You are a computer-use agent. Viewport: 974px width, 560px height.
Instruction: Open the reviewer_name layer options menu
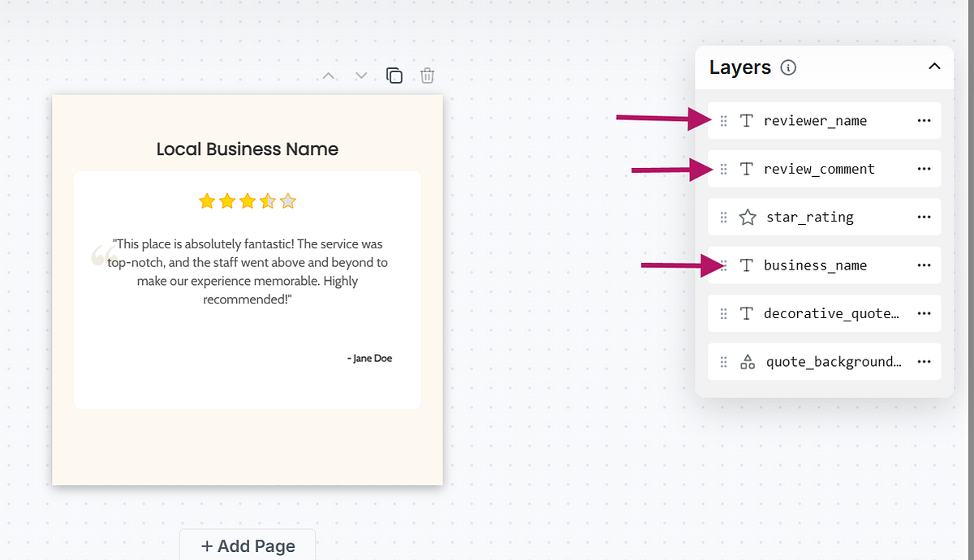click(x=924, y=121)
